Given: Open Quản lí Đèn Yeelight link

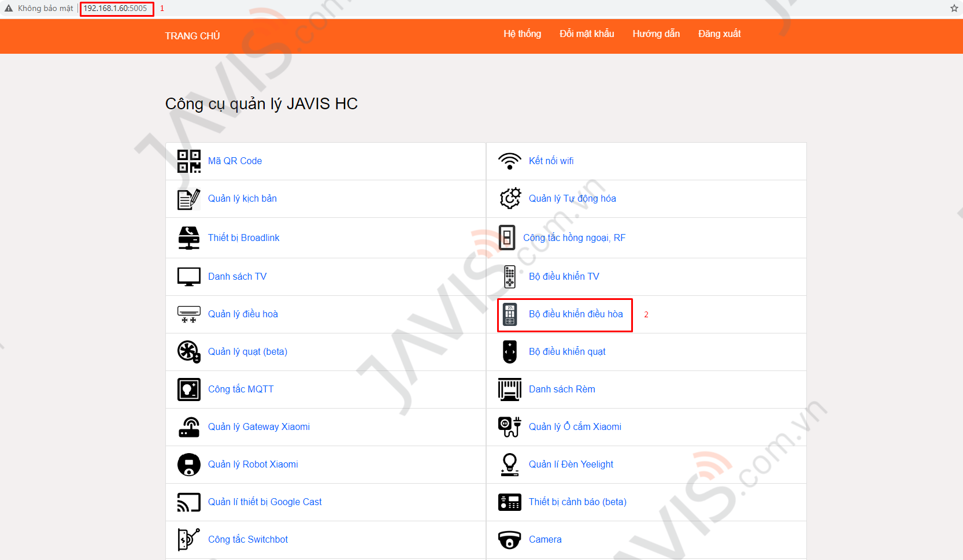Looking at the screenshot, I should 571,465.
